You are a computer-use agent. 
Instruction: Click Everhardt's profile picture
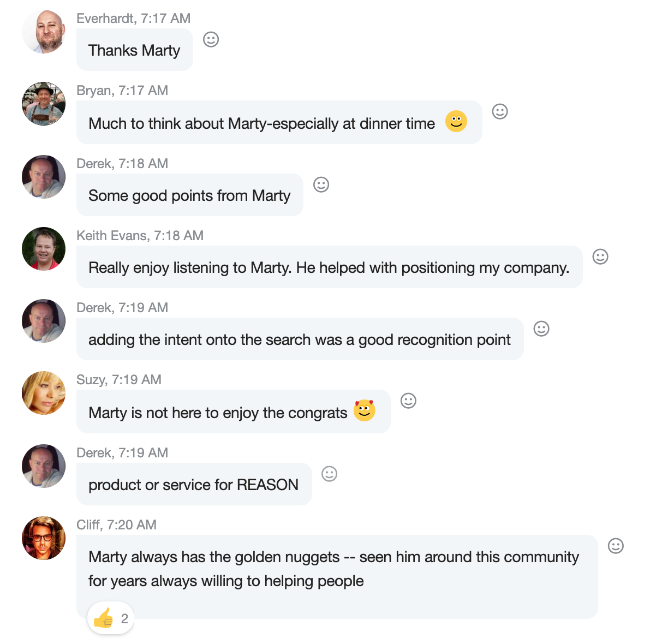44,32
